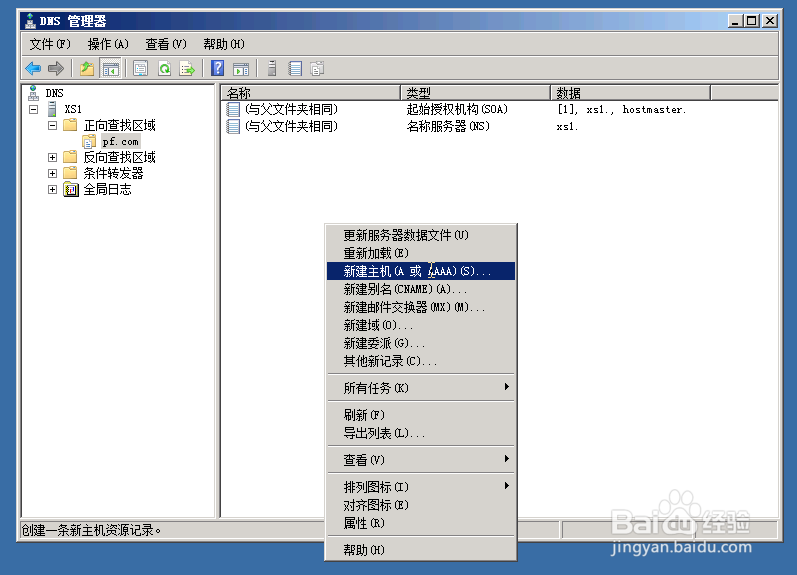Select the 名称服务器(NS) record type cell
This screenshot has height=575, width=797.
pyautogui.click(x=448, y=126)
